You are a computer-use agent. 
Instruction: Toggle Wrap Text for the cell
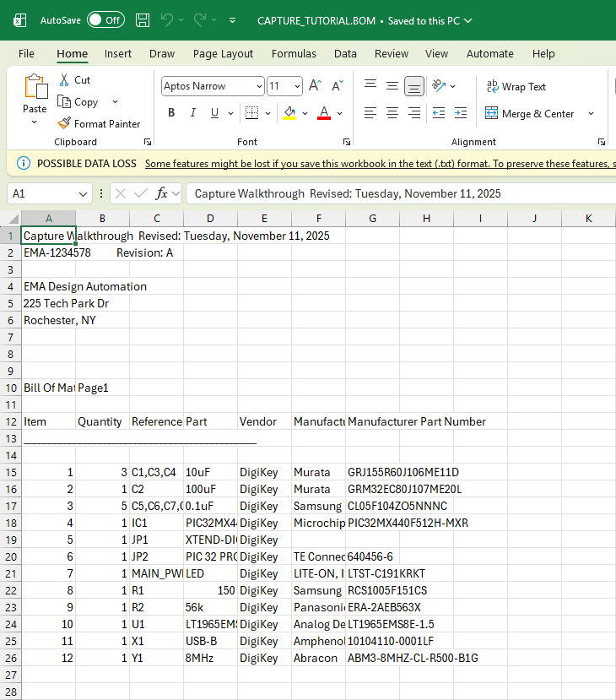pos(516,86)
